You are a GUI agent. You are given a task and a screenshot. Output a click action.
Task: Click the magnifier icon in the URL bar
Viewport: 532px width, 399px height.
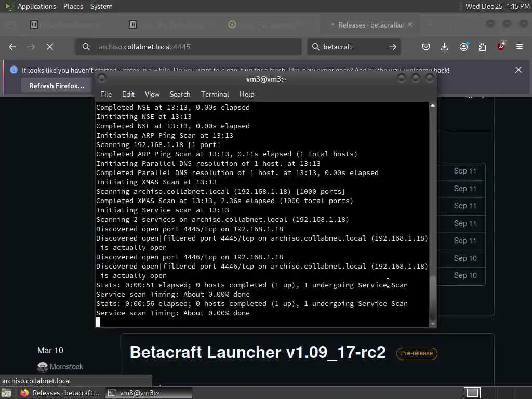[x=86, y=47]
